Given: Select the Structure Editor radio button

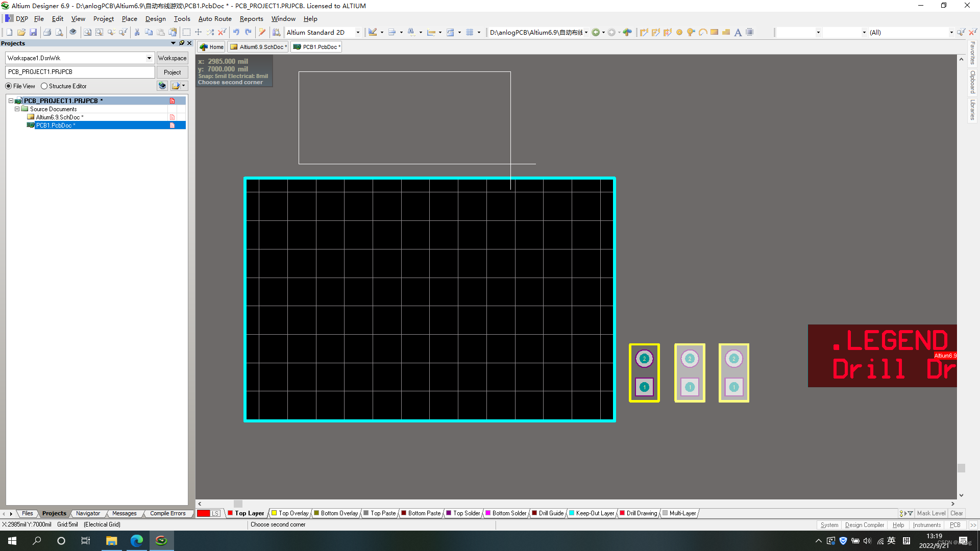Looking at the screenshot, I should pyautogui.click(x=44, y=86).
